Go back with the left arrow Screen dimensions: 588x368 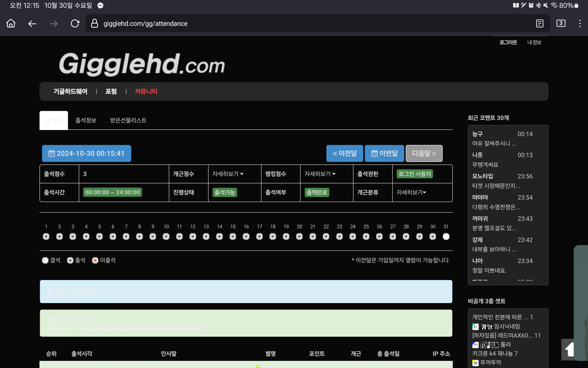pos(32,24)
